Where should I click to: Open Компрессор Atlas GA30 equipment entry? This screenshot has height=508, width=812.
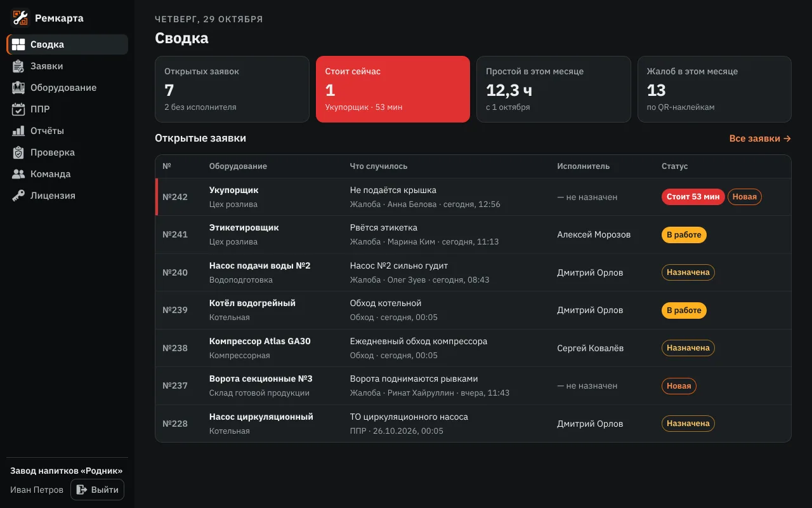pyautogui.click(x=260, y=341)
